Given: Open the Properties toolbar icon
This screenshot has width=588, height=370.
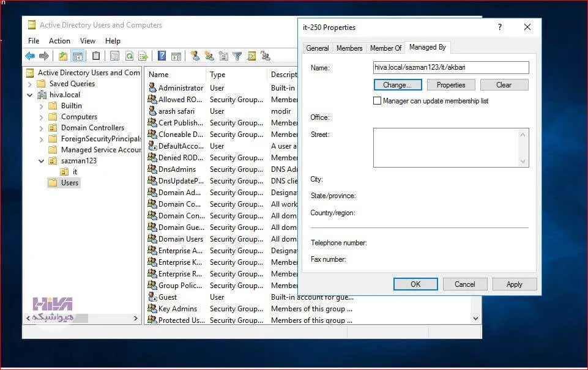Looking at the screenshot, I should coord(115,56).
